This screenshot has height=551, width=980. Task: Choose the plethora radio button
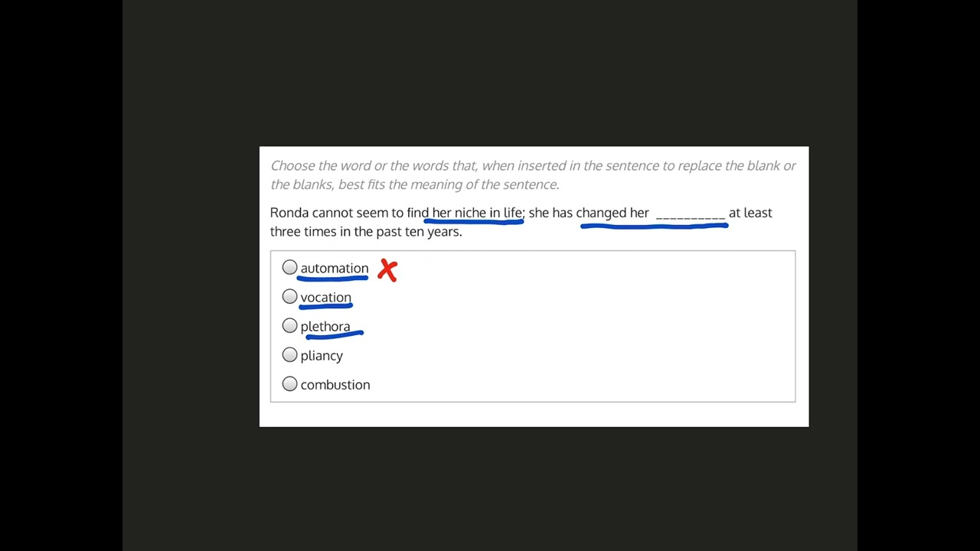click(x=289, y=325)
